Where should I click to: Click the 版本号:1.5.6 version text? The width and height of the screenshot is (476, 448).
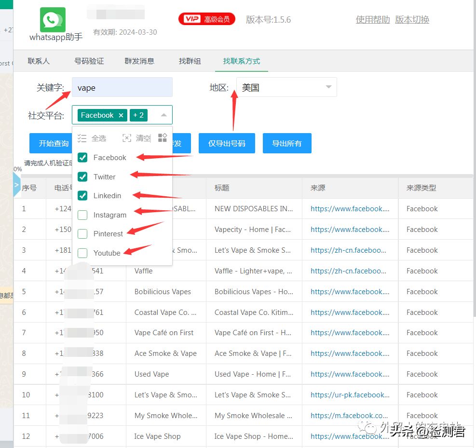click(268, 20)
